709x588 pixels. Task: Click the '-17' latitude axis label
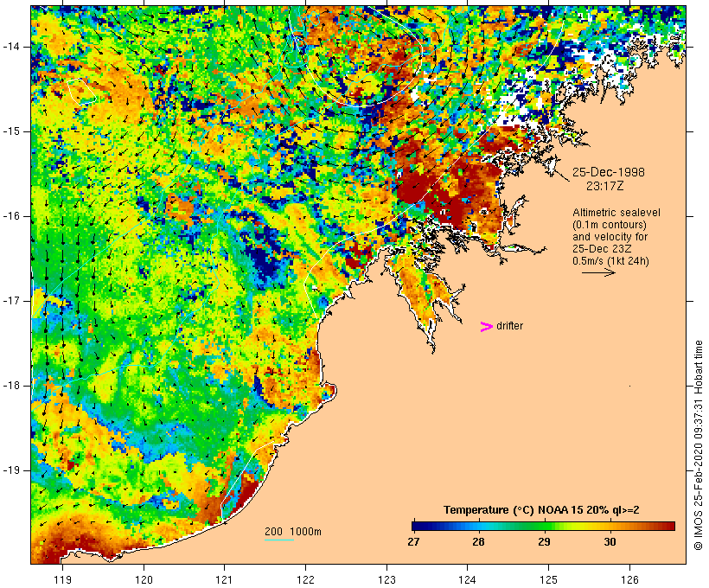[x=10, y=301]
